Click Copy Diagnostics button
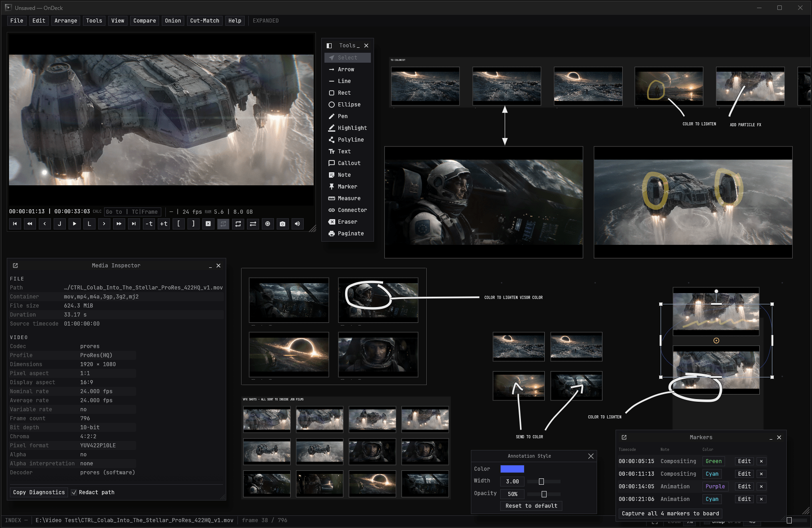 click(x=39, y=492)
